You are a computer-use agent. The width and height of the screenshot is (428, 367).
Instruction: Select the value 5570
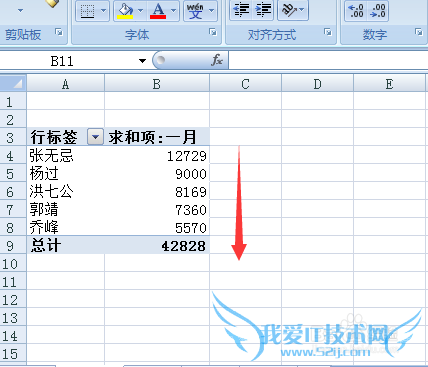157,227
